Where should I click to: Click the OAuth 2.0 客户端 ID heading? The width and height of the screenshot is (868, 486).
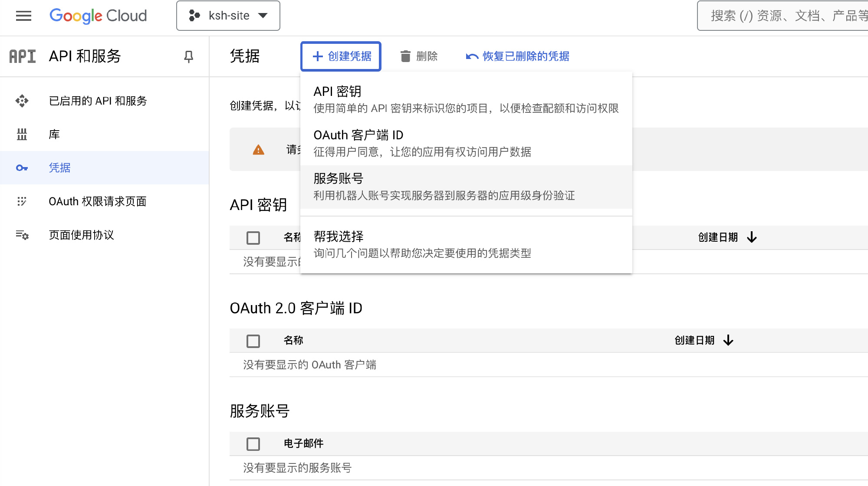tap(296, 308)
